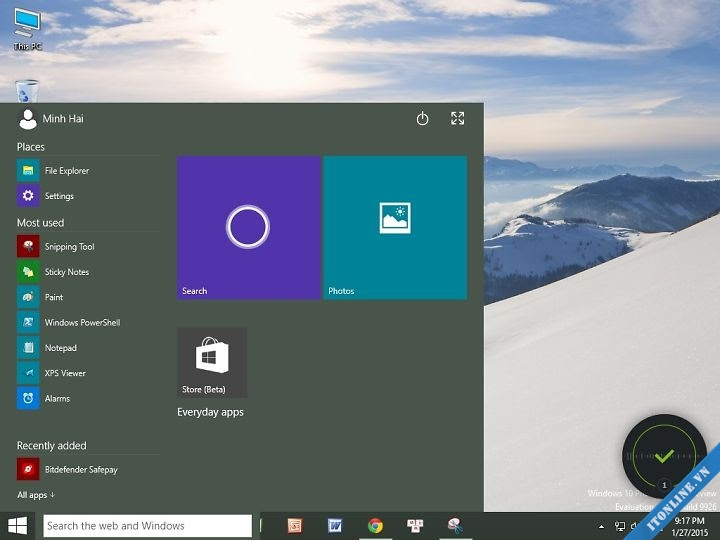Click the Sticky Notes icon

click(x=28, y=272)
